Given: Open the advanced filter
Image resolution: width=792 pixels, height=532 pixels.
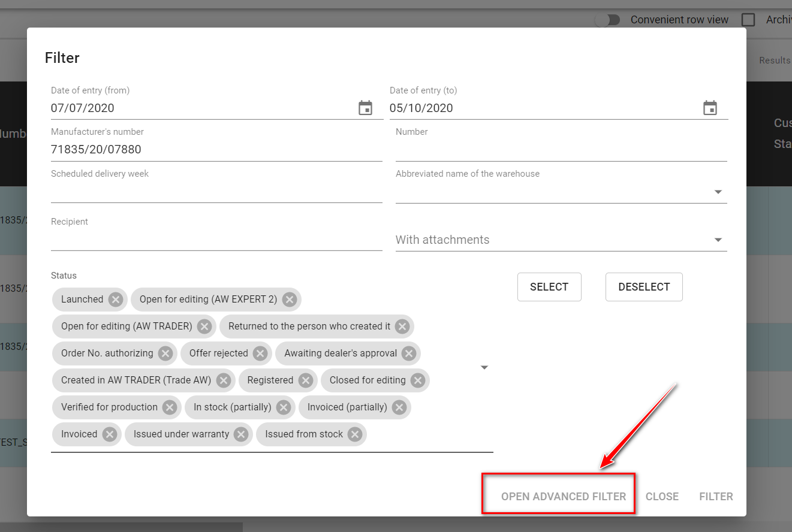Looking at the screenshot, I should click(564, 497).
